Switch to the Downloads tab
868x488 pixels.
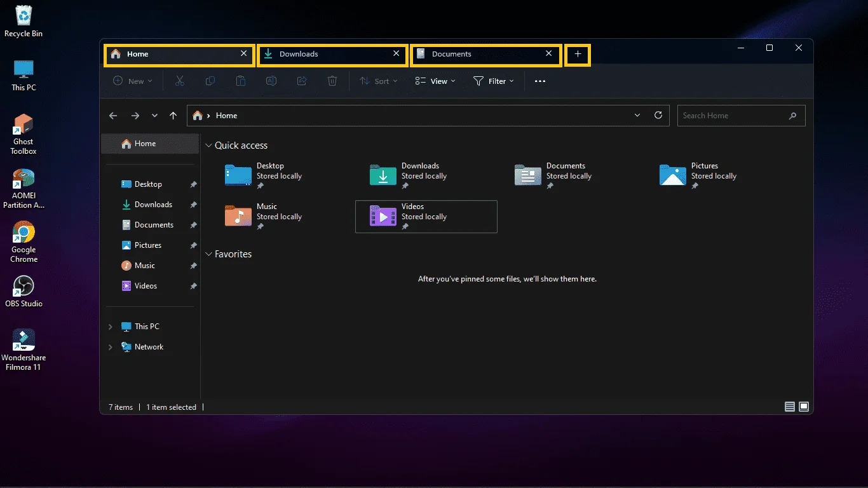(332, 55)
